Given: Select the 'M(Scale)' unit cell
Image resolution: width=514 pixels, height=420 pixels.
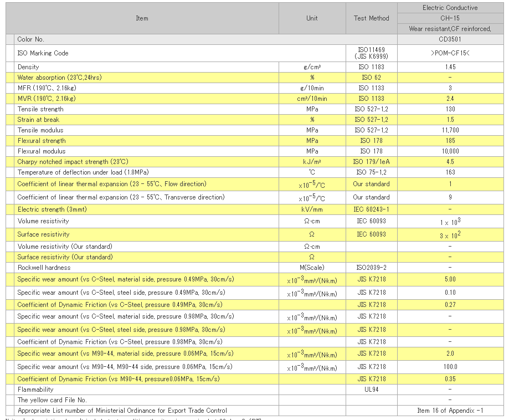Looking at the screenshot, I should pyautogui.click(x=312, y=268).
